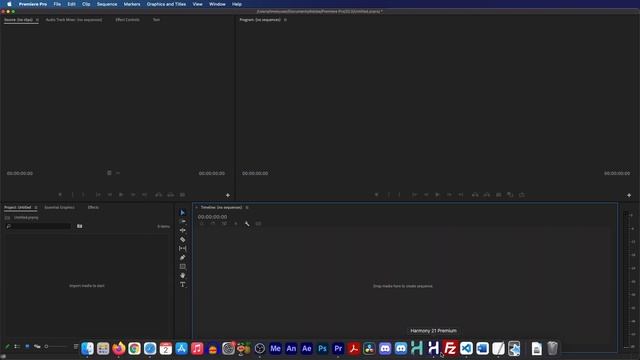Open Project panel menu beside tab
640x360 pixels.
(x=36, y=207)
